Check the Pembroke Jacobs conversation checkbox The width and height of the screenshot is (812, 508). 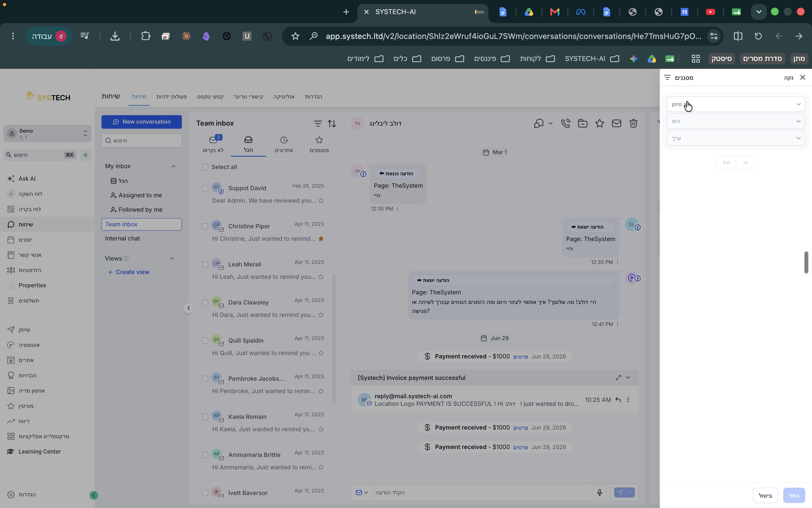click(205, 379)
